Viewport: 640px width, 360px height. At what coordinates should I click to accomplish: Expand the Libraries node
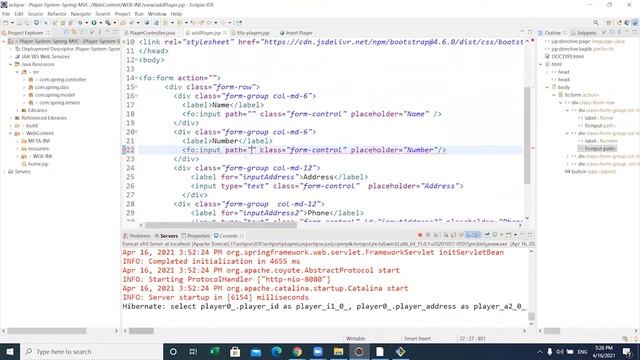tap(18, 110)
